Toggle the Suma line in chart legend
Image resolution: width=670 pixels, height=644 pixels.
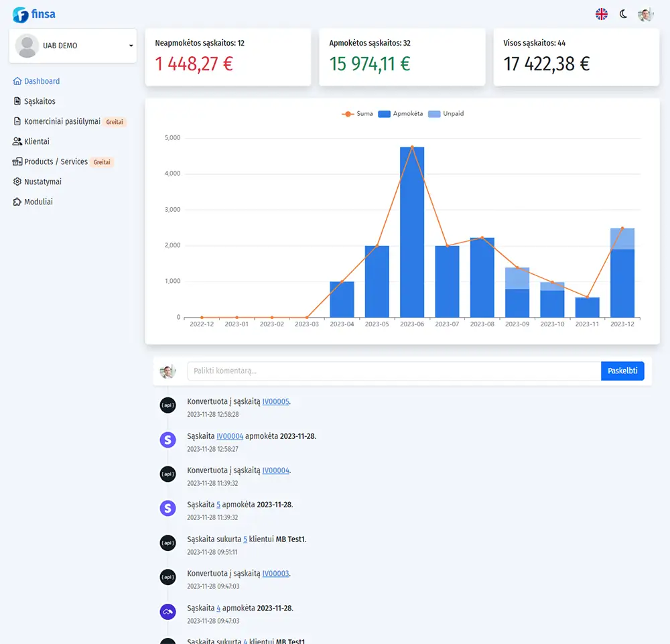tap(357, 114)
